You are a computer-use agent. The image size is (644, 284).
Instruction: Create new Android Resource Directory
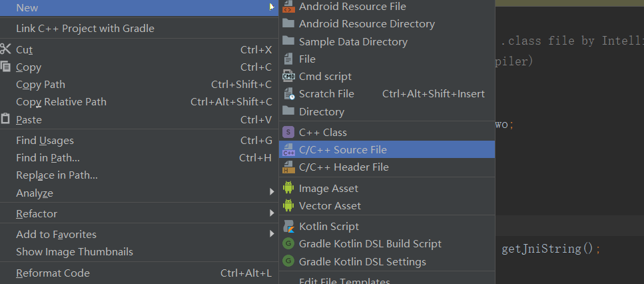point(387,24)
